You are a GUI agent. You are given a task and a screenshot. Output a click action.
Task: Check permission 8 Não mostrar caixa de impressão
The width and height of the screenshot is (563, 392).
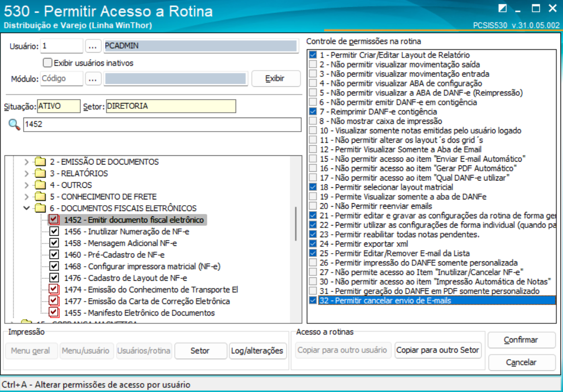[x=313, y=121]
